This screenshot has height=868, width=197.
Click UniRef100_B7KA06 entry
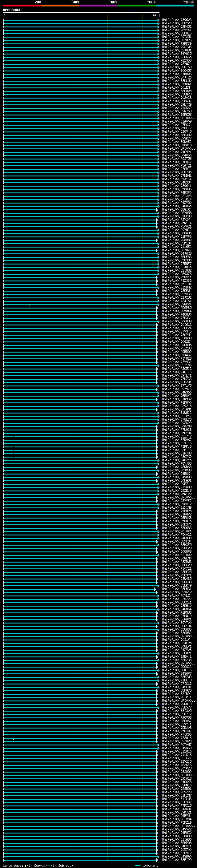(177, 74)
